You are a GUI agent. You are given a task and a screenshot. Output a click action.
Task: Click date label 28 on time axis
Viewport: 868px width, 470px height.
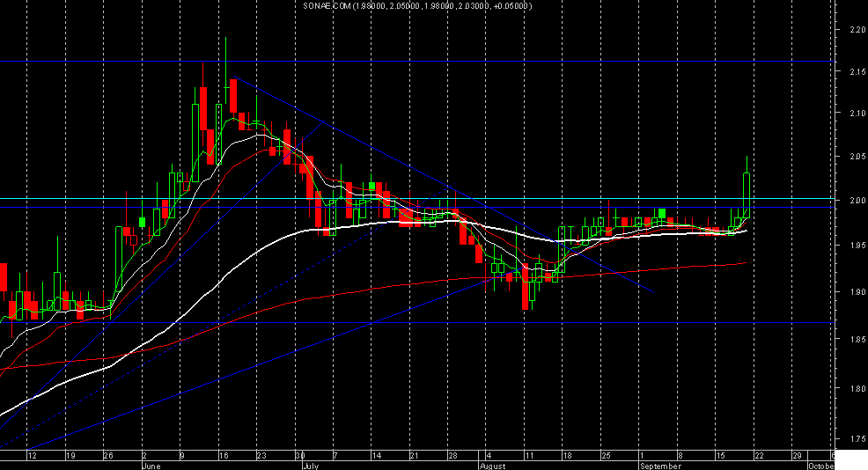coord(452,456)
